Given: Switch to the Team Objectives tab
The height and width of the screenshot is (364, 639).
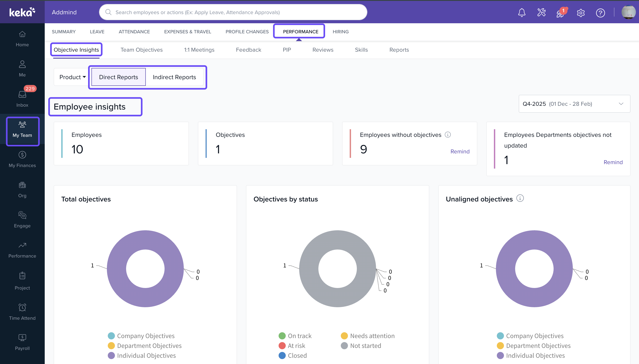Looking at the screenshot, I should [142, 50].
